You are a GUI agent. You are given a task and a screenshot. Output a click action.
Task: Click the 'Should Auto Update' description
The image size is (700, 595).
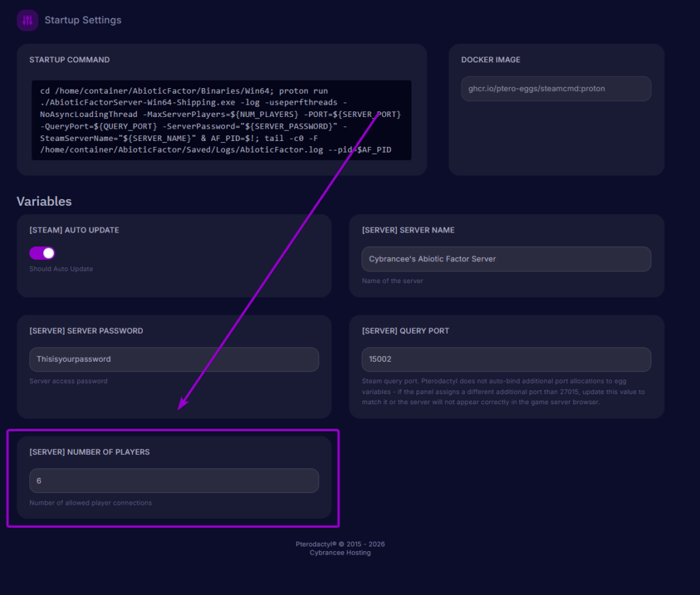(x=61, y=269)
